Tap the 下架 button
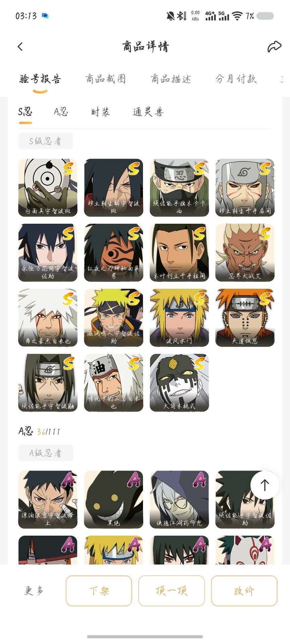The width and height of the screenshot is (290, 644). [x=99, y=591]
